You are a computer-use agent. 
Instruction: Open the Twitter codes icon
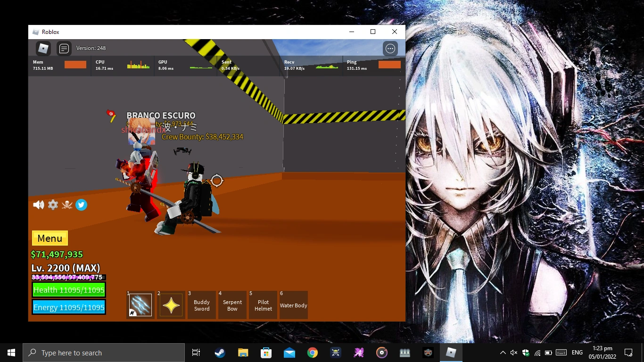pyautogui.click(x=81, y=205)
